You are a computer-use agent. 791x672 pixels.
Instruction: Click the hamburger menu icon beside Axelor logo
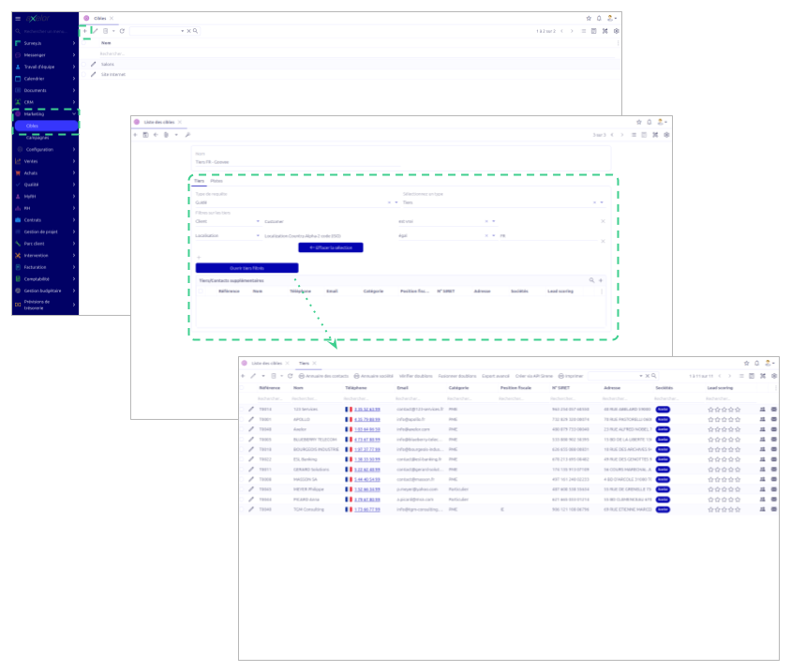pos(18,19)
